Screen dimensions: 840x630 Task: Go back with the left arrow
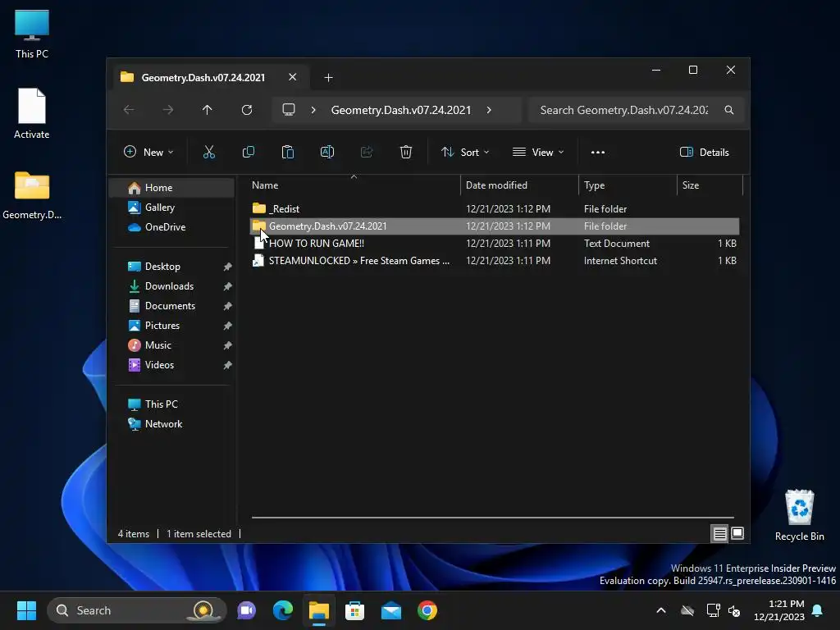coord(129,110)
